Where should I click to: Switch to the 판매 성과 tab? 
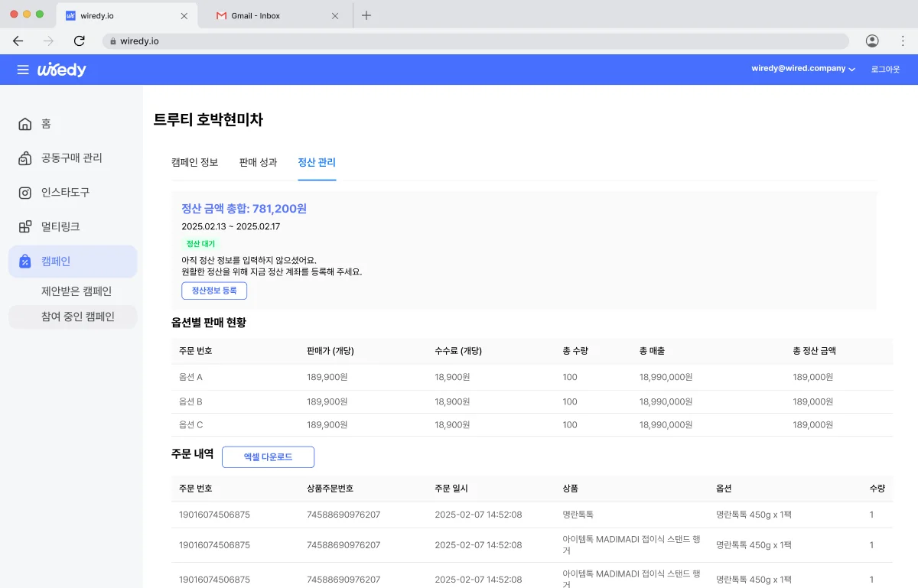(258, 162)
